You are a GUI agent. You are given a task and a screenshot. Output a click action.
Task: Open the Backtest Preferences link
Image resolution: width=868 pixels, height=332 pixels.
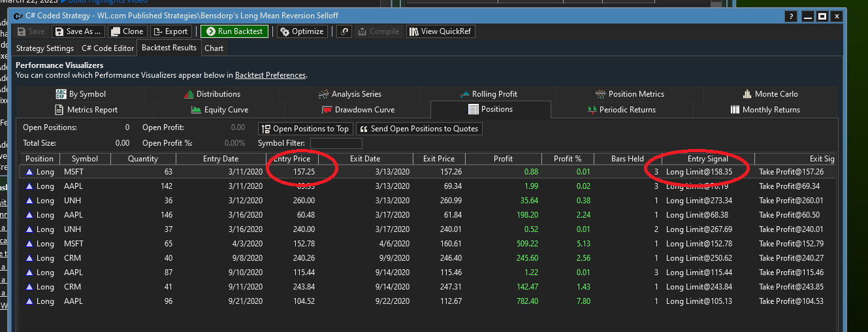(x=270, y=75)
